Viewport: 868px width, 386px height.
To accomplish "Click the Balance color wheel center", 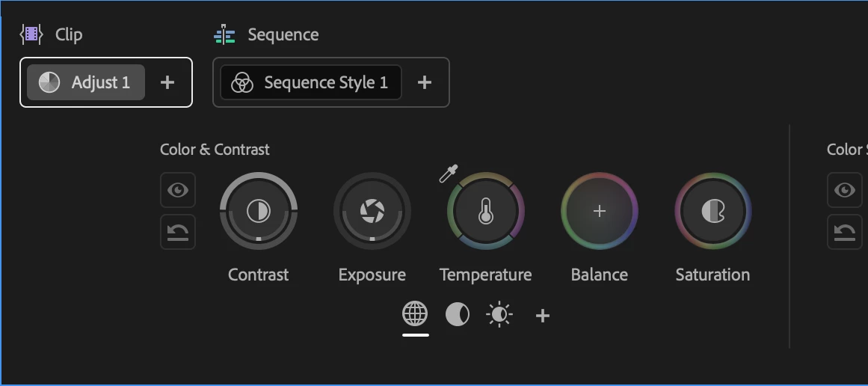I will 600,211.
